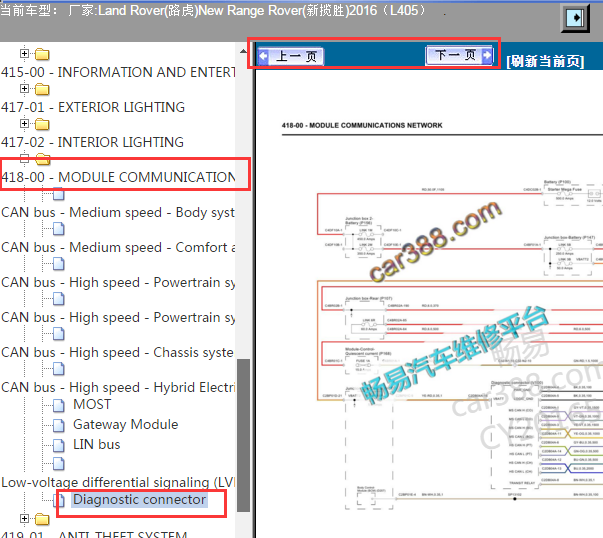Select the Diagnostic connector page

pos(140,500)
